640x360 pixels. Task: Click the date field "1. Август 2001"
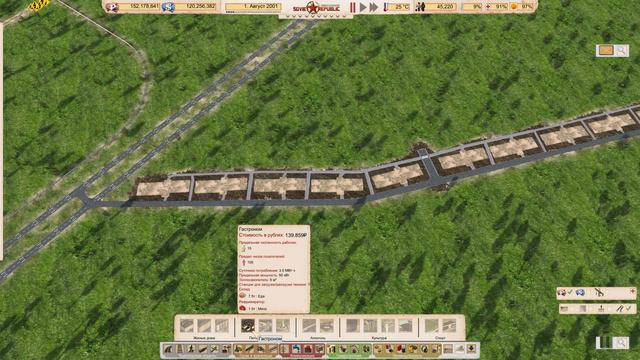tap(253, 7)
